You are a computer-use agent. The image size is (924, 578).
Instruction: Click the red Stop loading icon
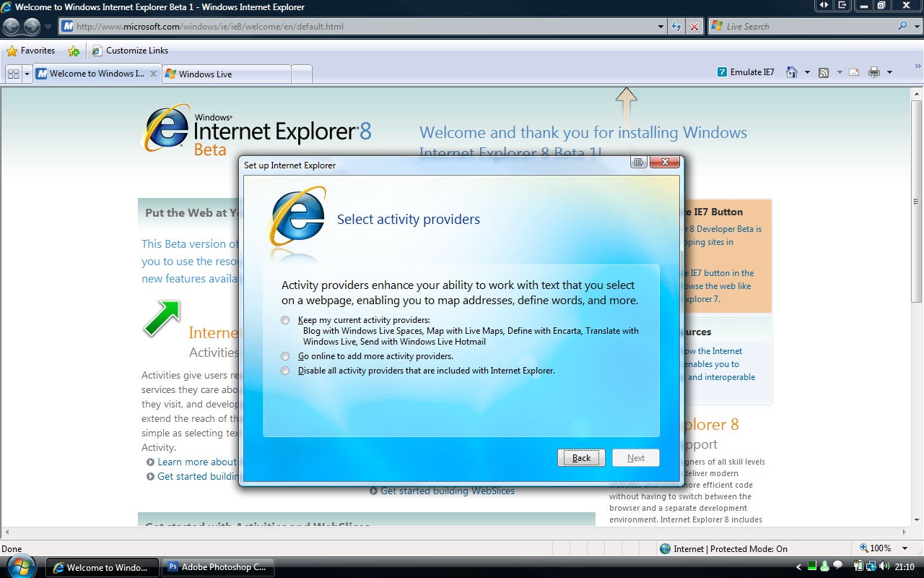click(694, 27)
